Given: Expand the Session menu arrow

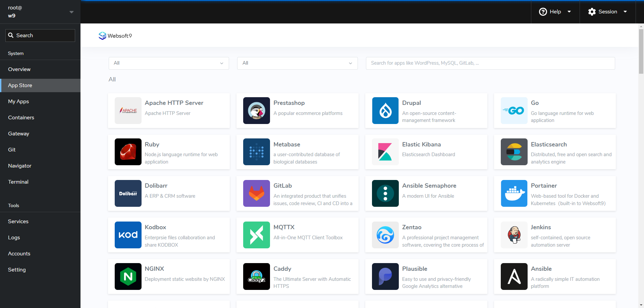Looking at the screenshot, I should 625,12.
